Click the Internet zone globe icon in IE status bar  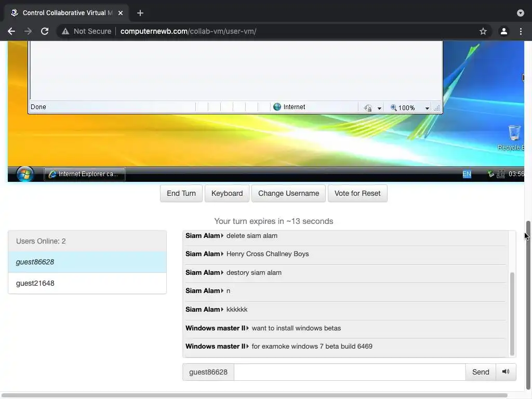pos(277,107)
